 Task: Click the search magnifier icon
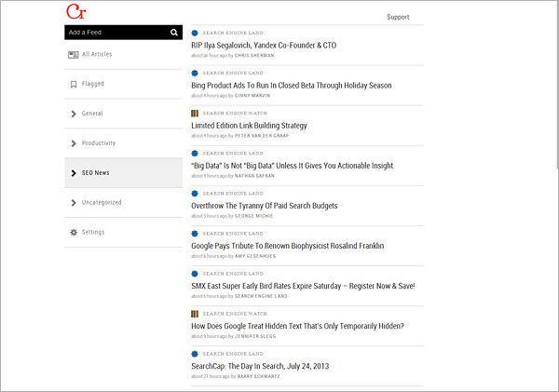pyautogui.click(x=174, y=33)
